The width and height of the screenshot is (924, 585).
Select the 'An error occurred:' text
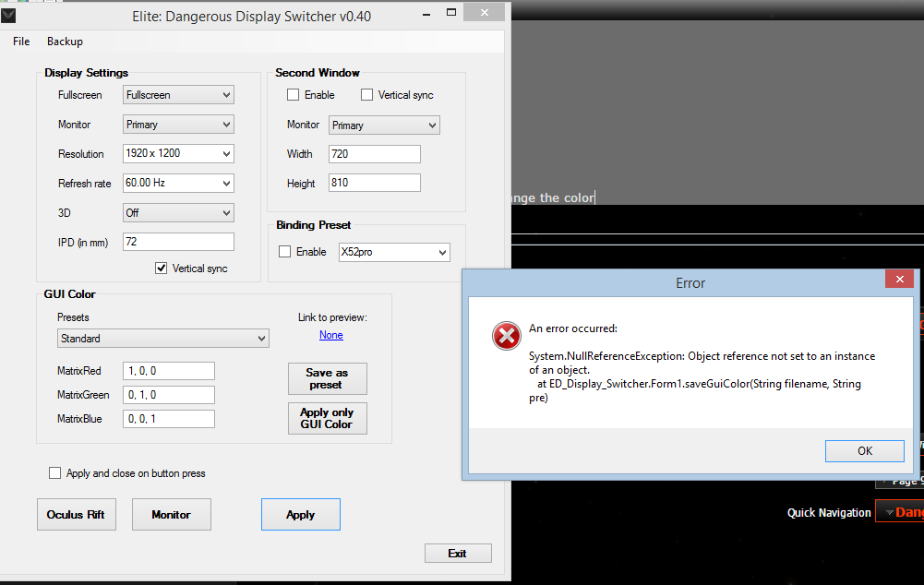[x=573, y=328]
